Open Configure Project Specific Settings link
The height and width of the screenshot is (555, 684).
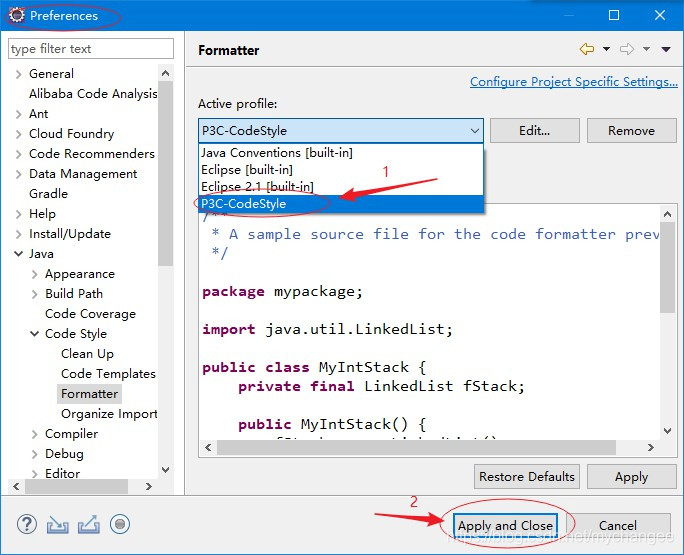(x=573, y=82)
